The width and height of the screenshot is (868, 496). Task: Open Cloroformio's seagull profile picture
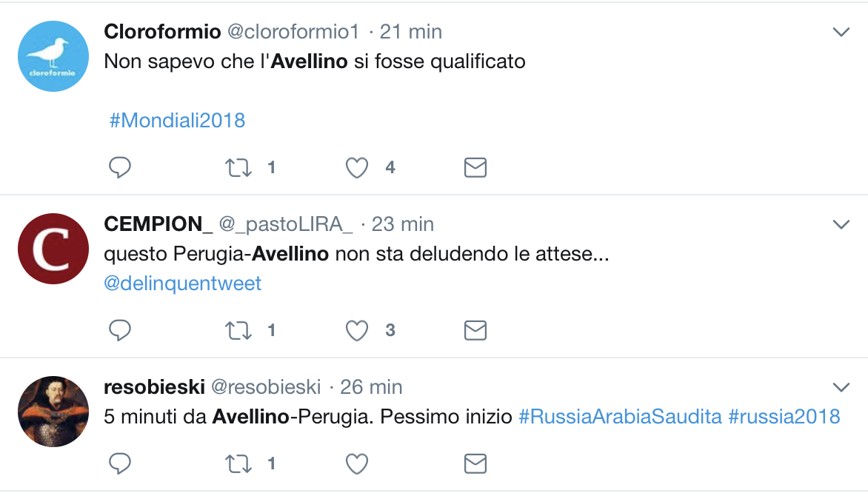point(53,56)
